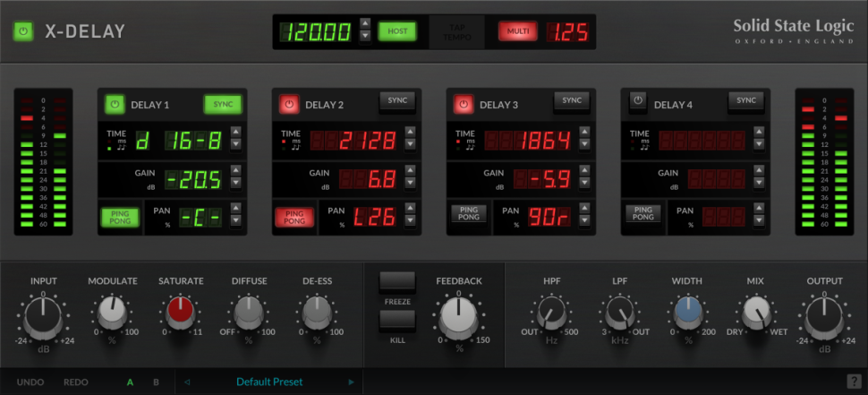This screenshot has width=868, height=395.
Task: Disable SYNC on Delay 1
Action: tap(223, 104)
